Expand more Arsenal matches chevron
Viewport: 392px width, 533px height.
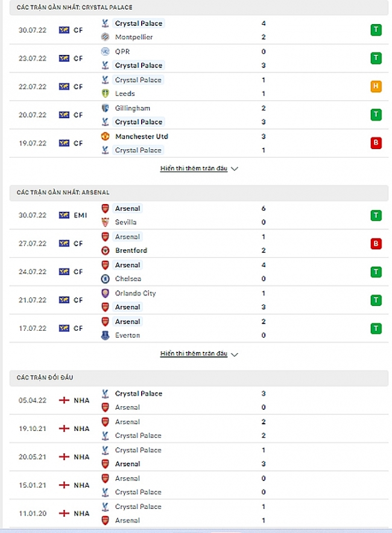pos(235,354)
